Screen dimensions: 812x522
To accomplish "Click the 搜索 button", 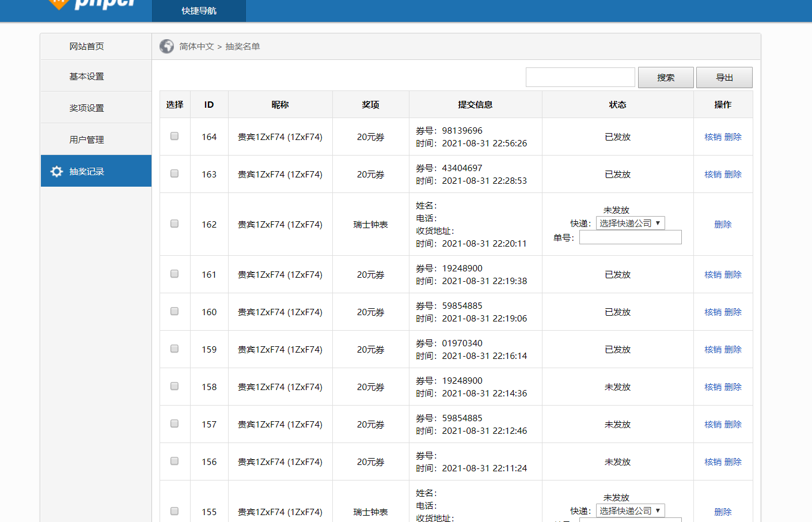I will [666, 78].
